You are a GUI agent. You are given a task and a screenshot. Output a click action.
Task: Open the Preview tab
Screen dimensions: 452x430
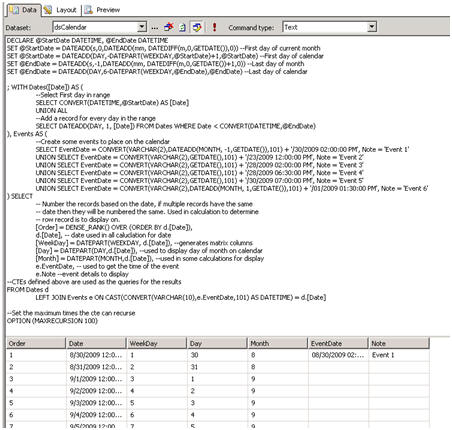[x=103, y=10]
